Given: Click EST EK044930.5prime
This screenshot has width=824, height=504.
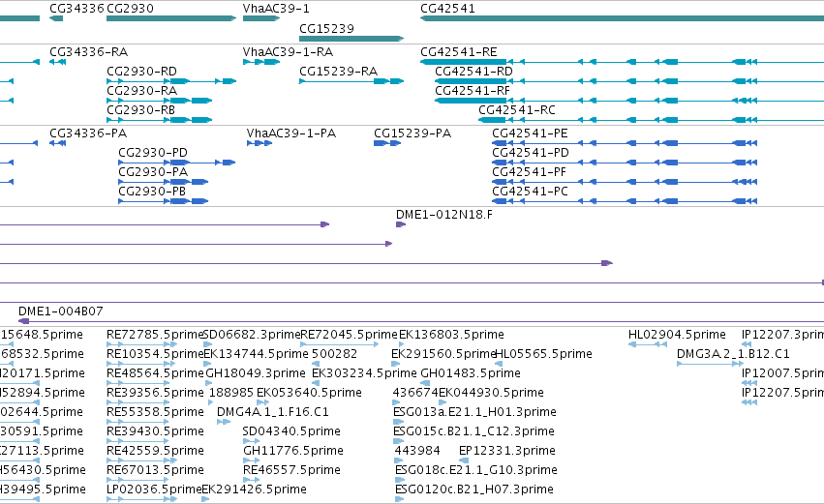Looking at the screenshot, I should click(x=491, y=393).
